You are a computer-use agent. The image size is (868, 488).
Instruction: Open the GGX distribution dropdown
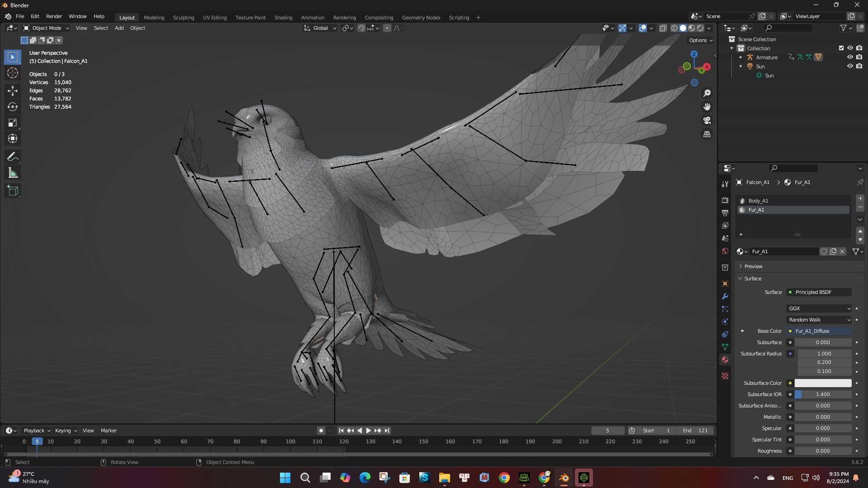click(819, 308)
